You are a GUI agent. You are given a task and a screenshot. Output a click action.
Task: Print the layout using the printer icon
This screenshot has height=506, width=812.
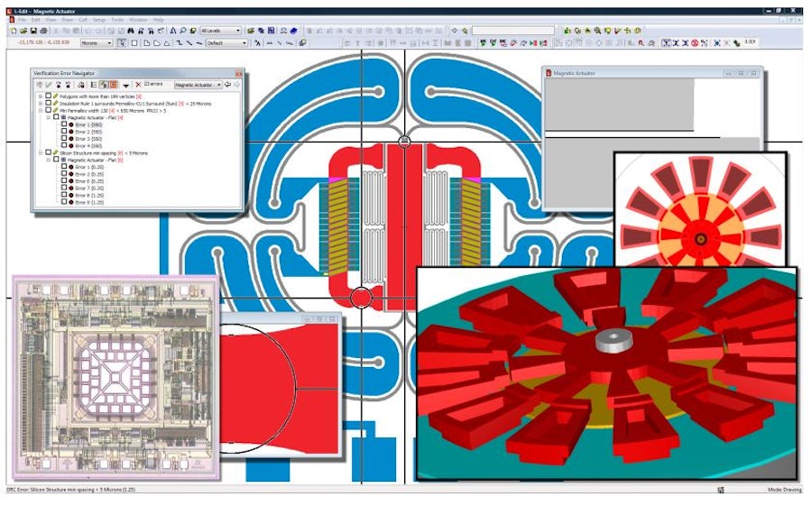[43, 31]
